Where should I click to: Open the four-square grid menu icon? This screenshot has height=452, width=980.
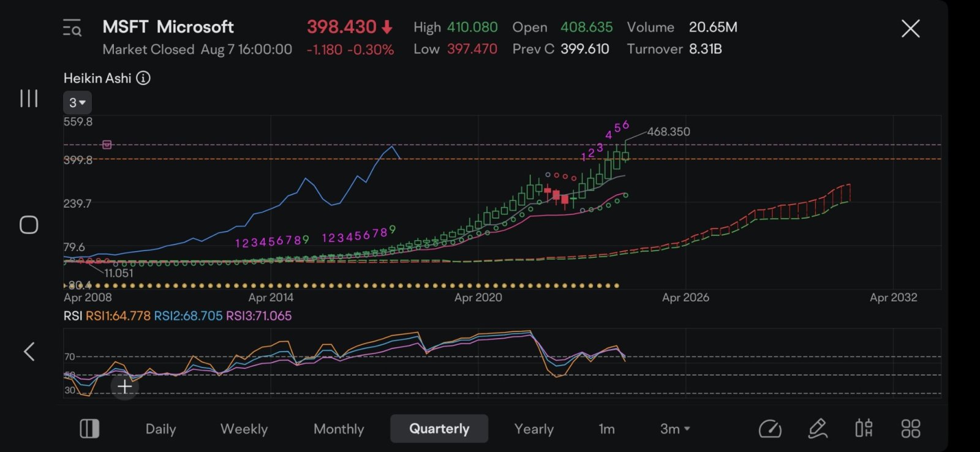coord(911,429)
